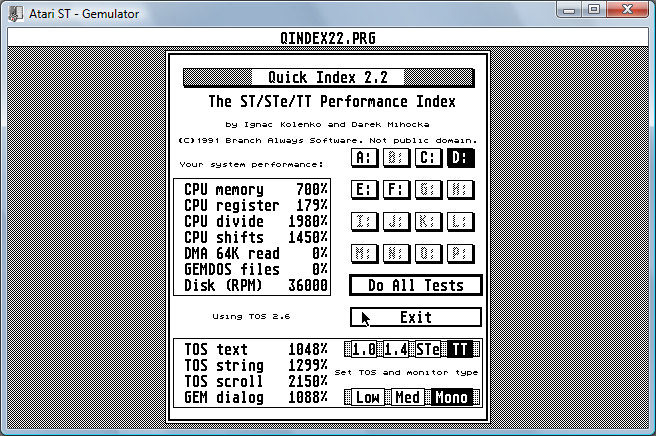Screen dimensions: 656x436
Task: Minimize the Gemulator window
Action: (569, 10)
